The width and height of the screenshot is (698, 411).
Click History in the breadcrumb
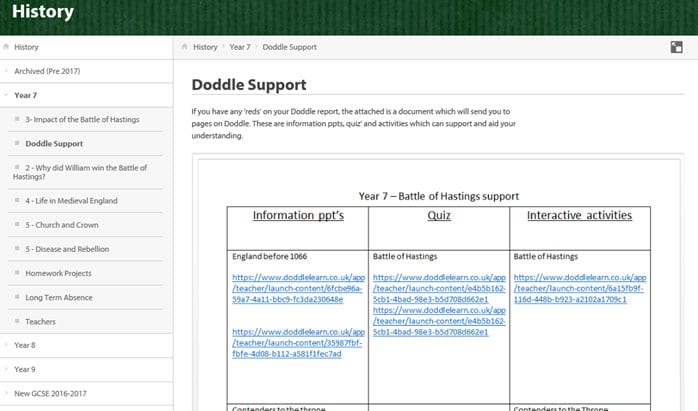205,47
